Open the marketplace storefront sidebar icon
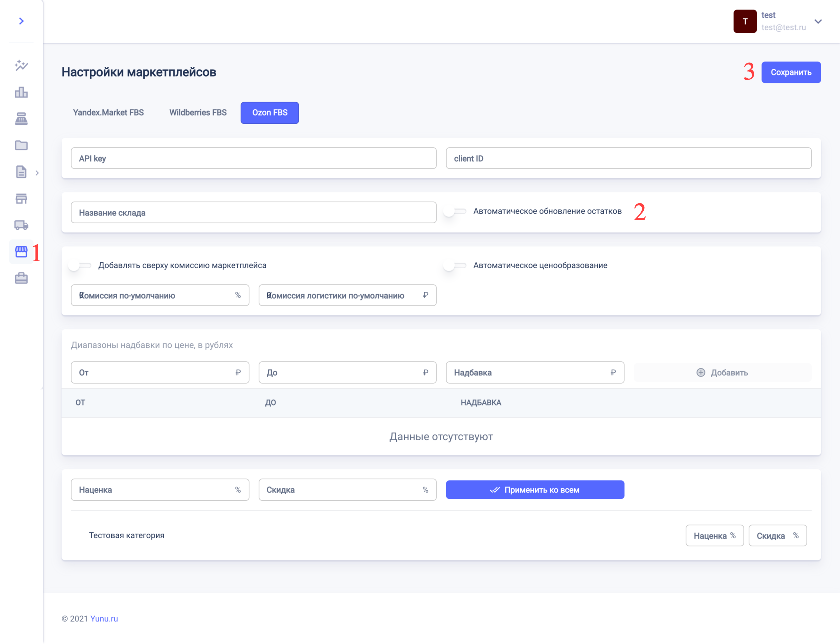 pyautogui.click(x=21, y=252)
